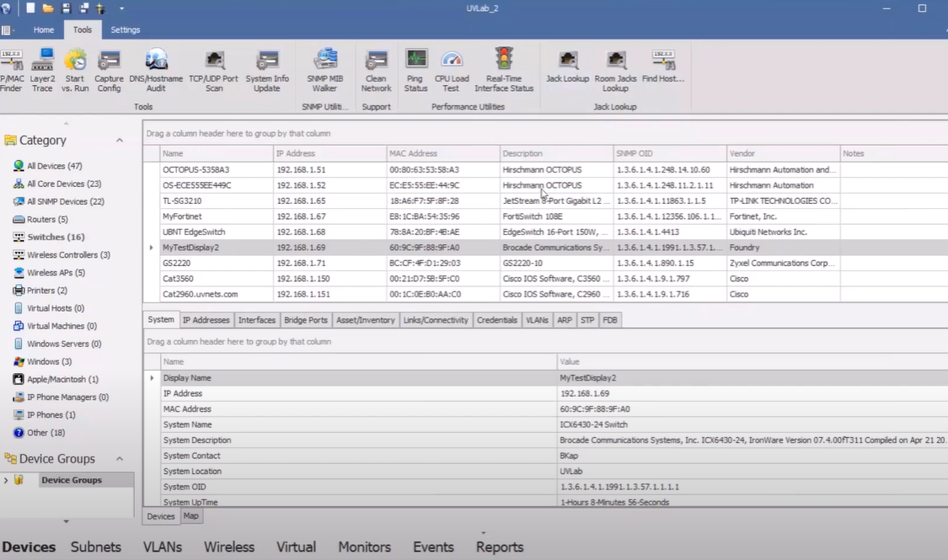Open the ARP detail tab

point(565,320)
